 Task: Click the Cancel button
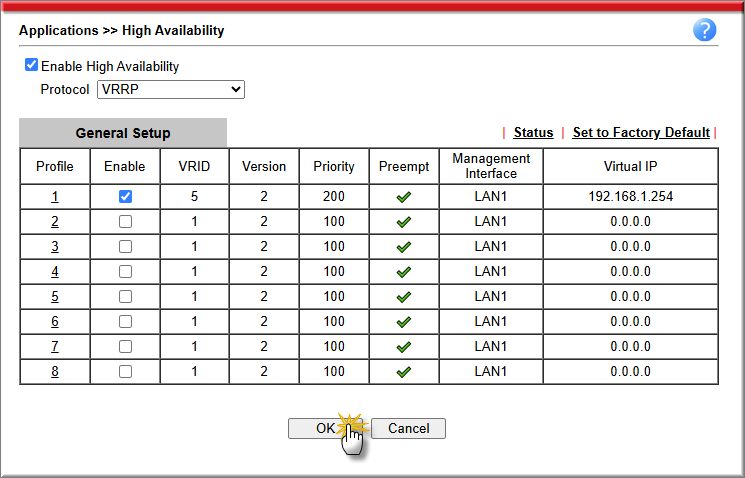point(408,428)
